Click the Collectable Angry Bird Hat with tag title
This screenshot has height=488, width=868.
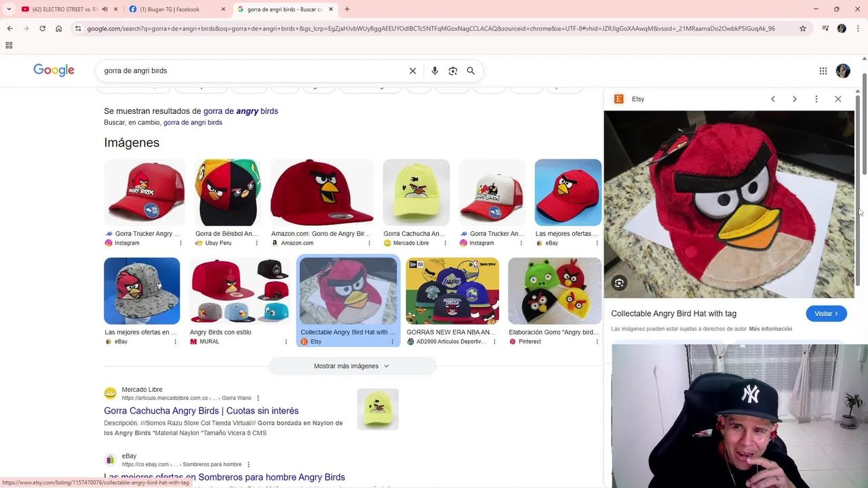pyautogui.click(x=673, y=314)
